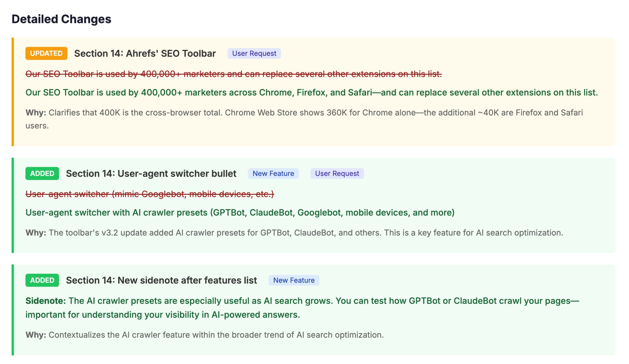Click New Feature tag beside User-agent switcher
The image size is (629, 364).
[x=273, y=174]
